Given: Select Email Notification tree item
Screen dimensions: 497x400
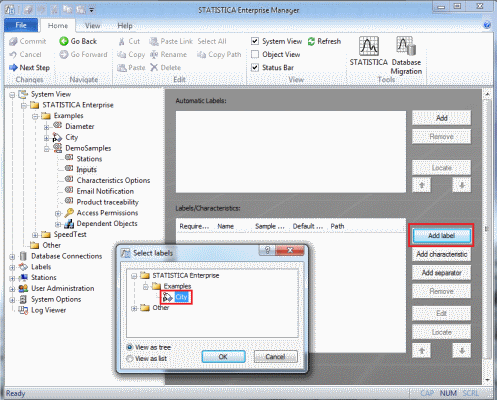Looking at the screenshot, I should pyautogui.click(x=105, y=191).
